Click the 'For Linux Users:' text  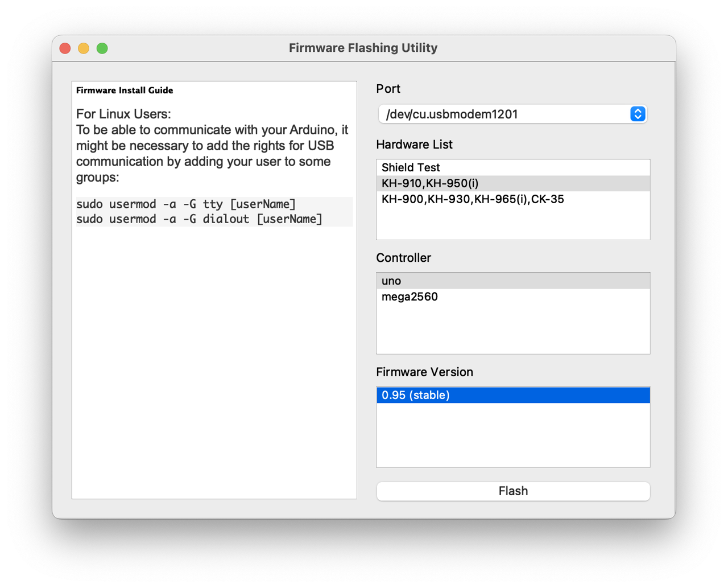pos(123,114)
